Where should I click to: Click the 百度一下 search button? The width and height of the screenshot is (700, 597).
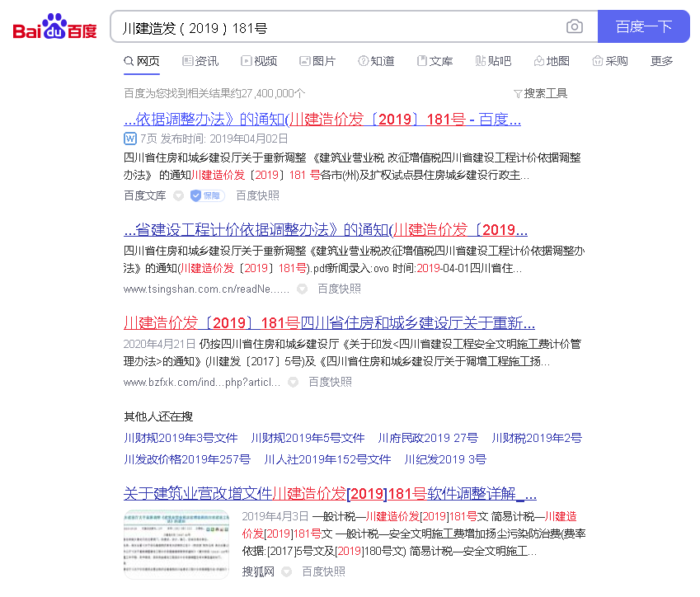pyautogui.click(x=644, y=26)
